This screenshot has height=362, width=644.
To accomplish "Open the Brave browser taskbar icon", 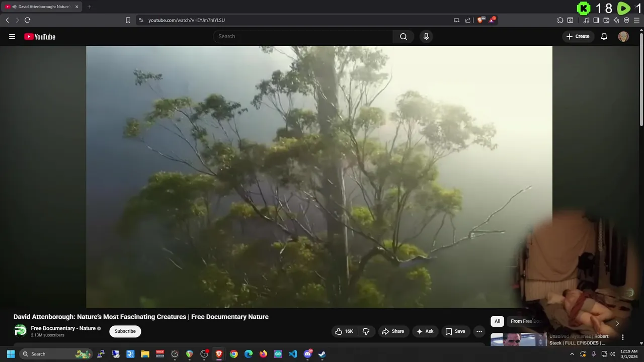I will (x=219, y=354).
